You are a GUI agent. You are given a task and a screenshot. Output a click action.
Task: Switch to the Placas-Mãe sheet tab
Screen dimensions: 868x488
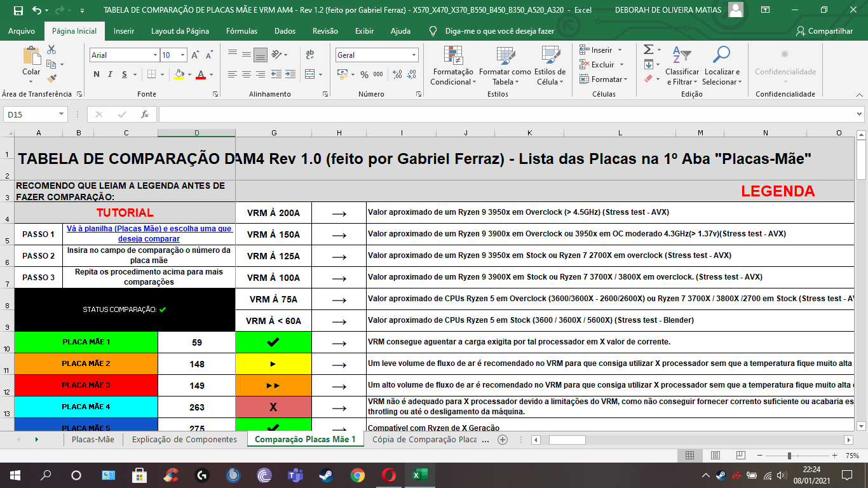point(93,440)
